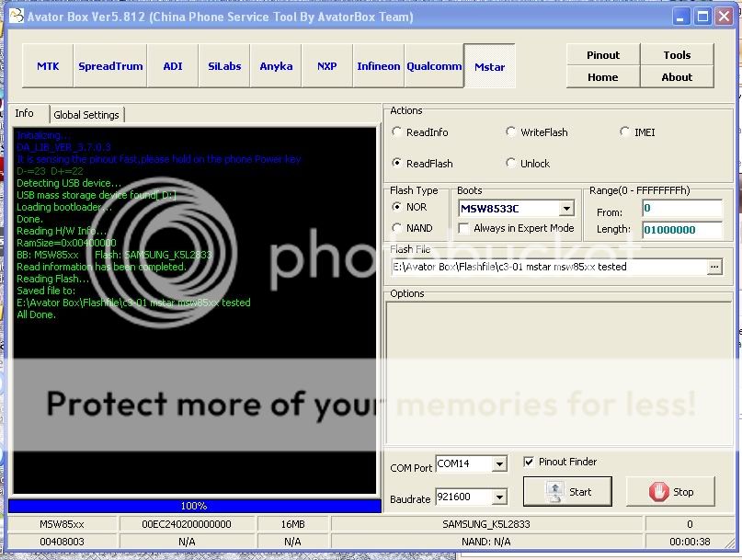Click the 100% progress bar
The image size is (742, 560).
195,506
